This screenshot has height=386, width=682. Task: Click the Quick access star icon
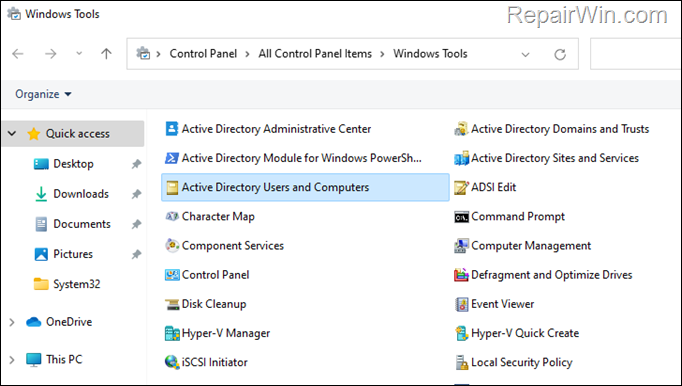(x=33, y=134)
